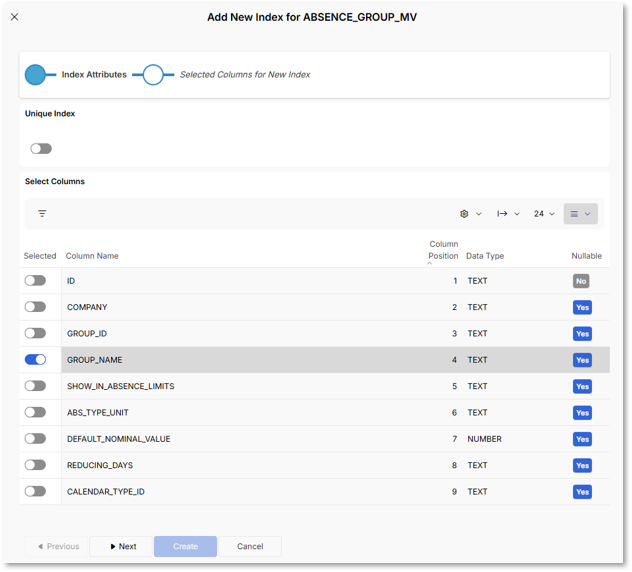Select the DEFAULT_NOMINAL_VALUE cell text
Viewport: 632px width, 572px height.
click(x=118, y=439)
